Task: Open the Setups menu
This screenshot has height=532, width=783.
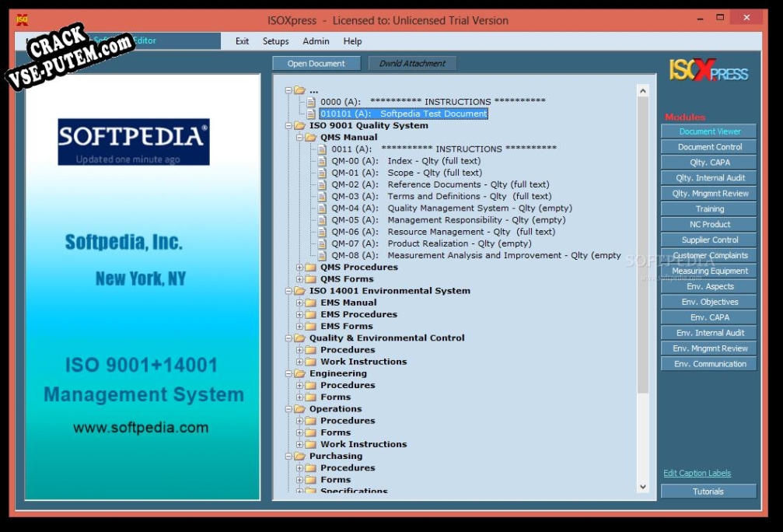Action: (x=276, y=41)
